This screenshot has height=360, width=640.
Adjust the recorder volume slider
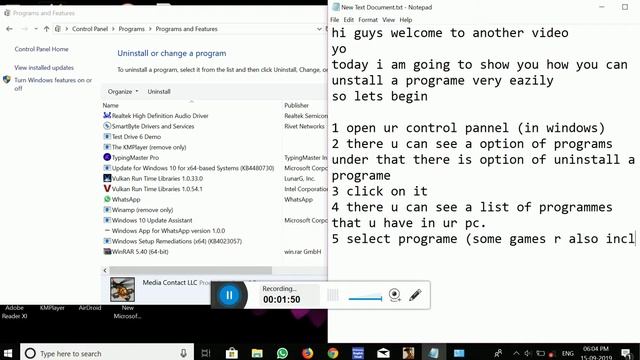[365, 298]
